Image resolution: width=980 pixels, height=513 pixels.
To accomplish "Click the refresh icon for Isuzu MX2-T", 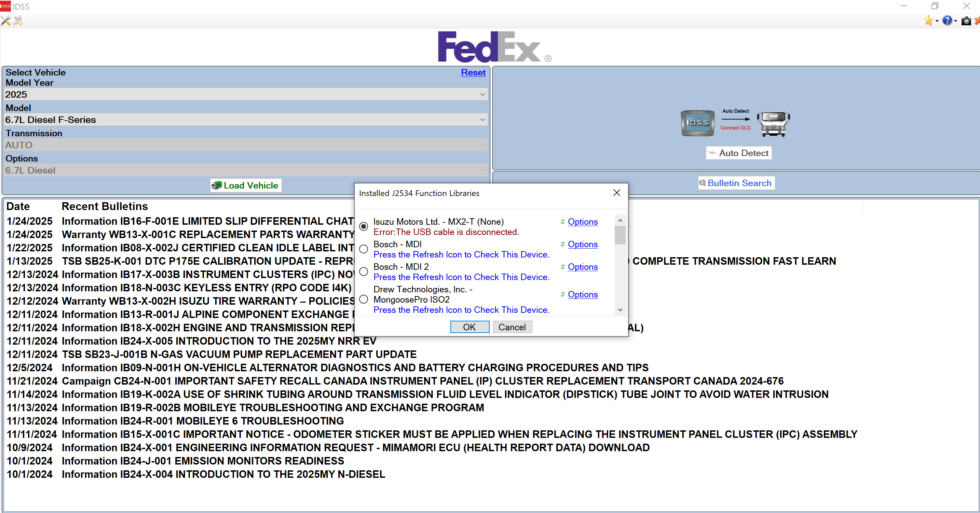I will [562, 222].
